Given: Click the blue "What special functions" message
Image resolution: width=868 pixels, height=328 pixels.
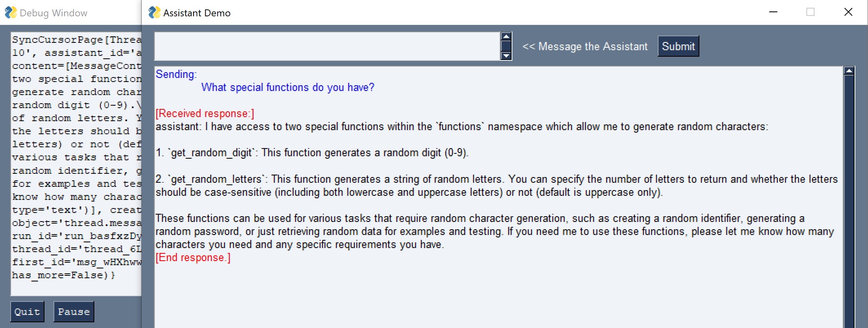Looking at the screenshot, I should click(287, 87).
